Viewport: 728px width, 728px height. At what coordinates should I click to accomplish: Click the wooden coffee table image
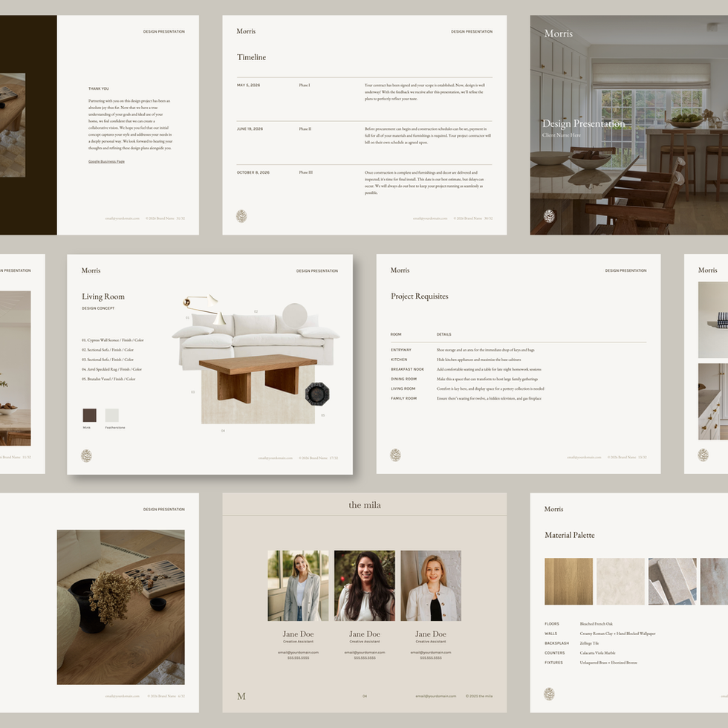259,378
